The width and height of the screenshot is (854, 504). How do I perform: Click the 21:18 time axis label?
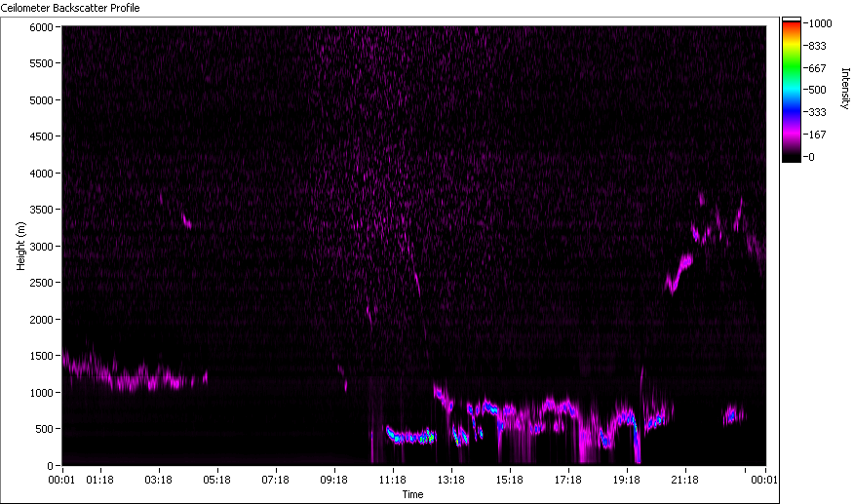click(684, 480)
